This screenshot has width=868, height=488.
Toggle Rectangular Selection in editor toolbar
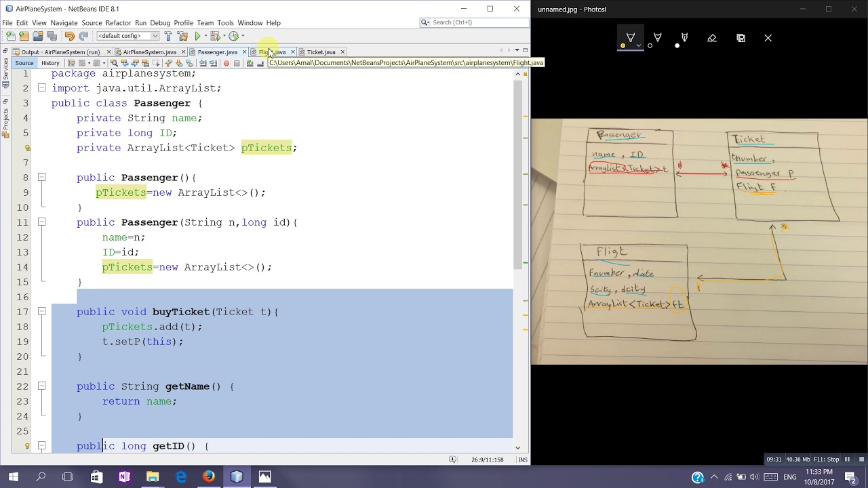click(156, 63)
